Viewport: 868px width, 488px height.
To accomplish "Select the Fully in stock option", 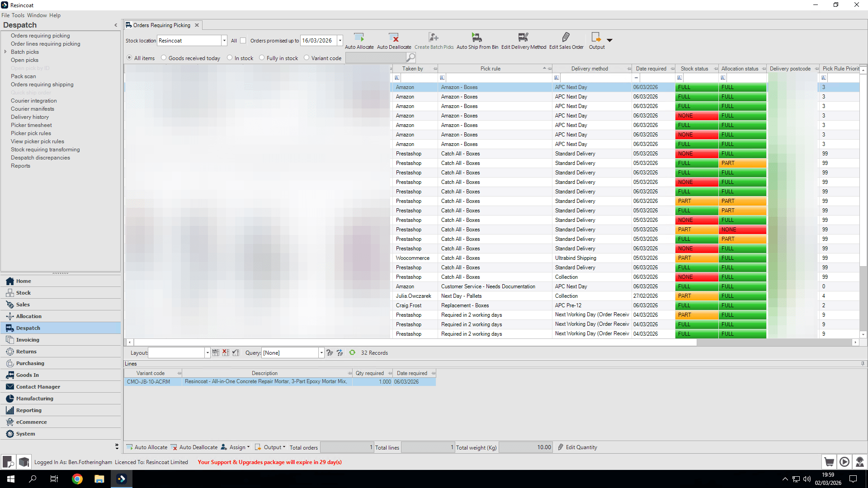I will [262, 58].
